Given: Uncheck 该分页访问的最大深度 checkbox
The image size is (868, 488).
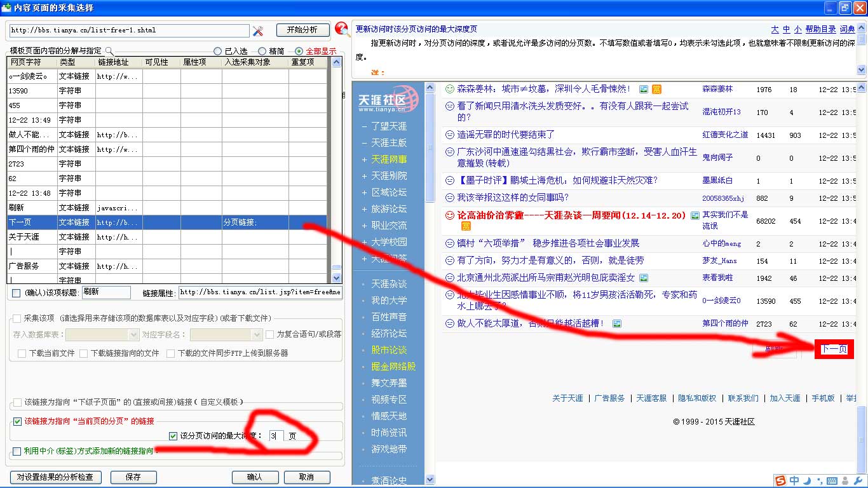Looking at the screenshot, I should pos(173,436).
